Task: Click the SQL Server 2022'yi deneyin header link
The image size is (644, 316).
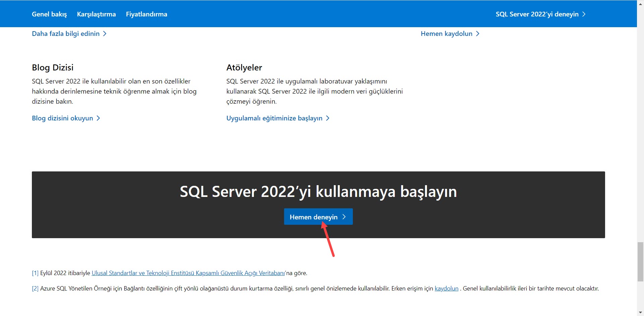Action: [x=537, y=14]
